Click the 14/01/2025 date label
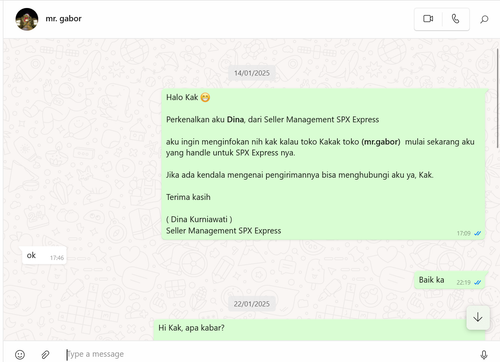This screenshot has height=362, width=500. [x=252, y=73]
